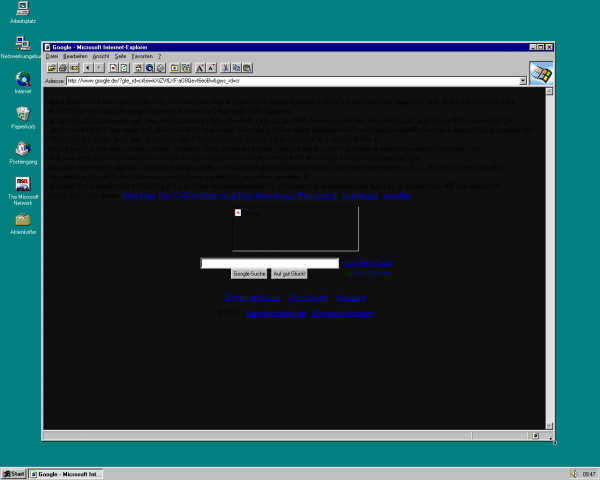Click the Google Internet Explorer taskbar button
Viewport: 600px width, 480px height.
66,474
